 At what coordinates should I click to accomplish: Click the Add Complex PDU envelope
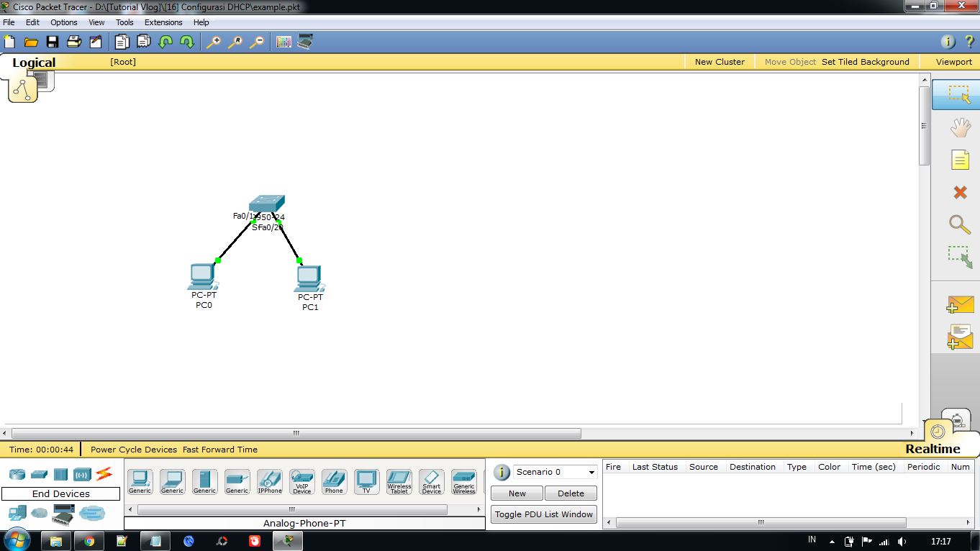point(960,337)
